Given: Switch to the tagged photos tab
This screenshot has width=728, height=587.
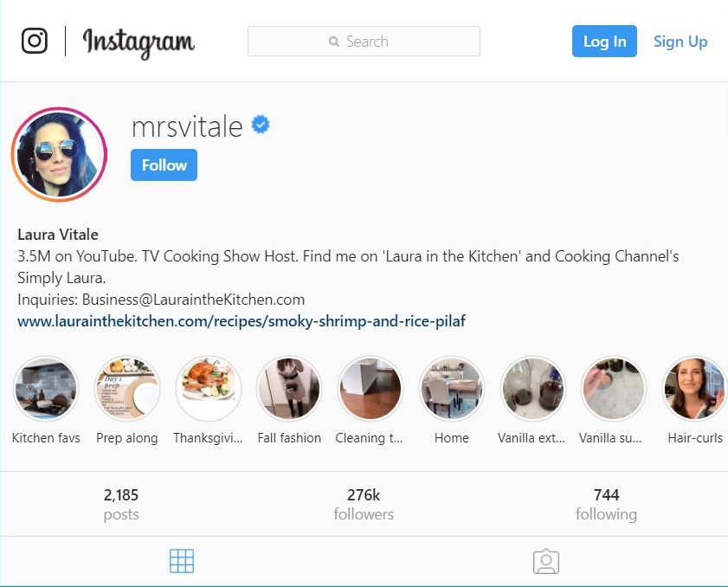Looking at the screenshot, I should coord(546,561).
